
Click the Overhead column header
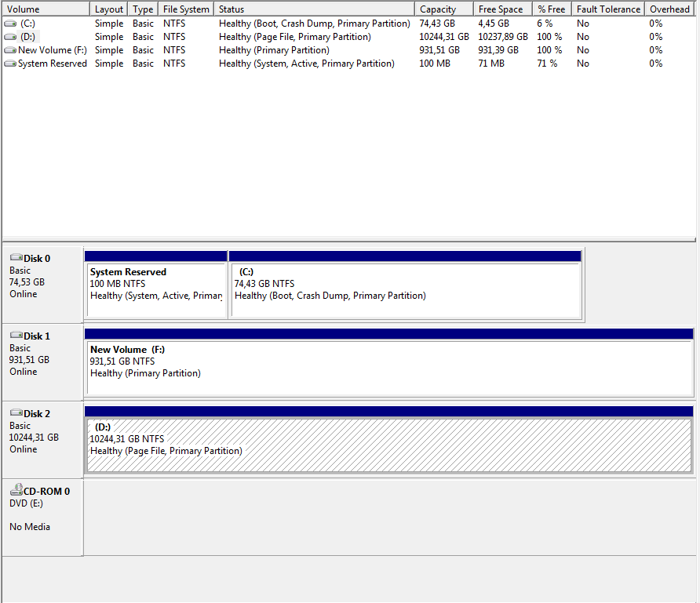[x=669, y=9]
